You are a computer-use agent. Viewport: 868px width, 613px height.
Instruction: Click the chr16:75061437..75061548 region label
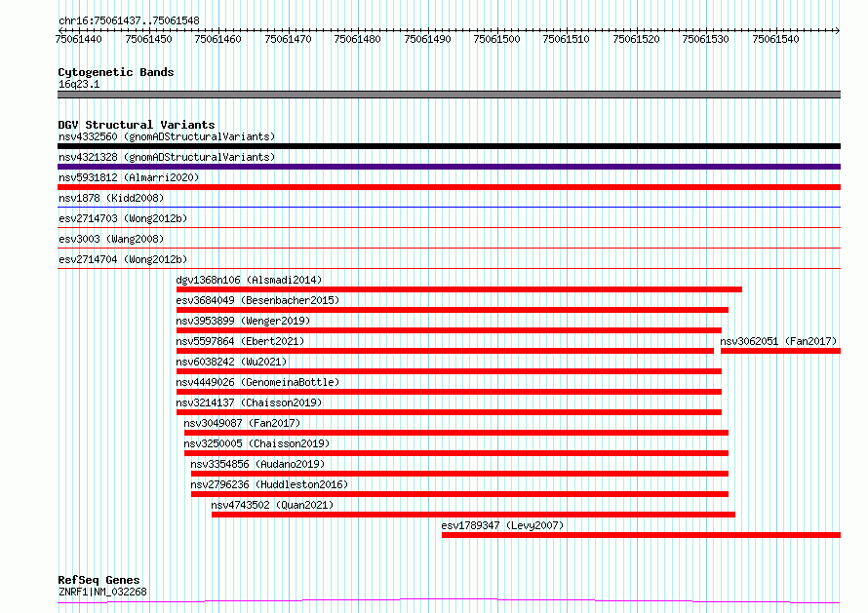click(129, 20)
